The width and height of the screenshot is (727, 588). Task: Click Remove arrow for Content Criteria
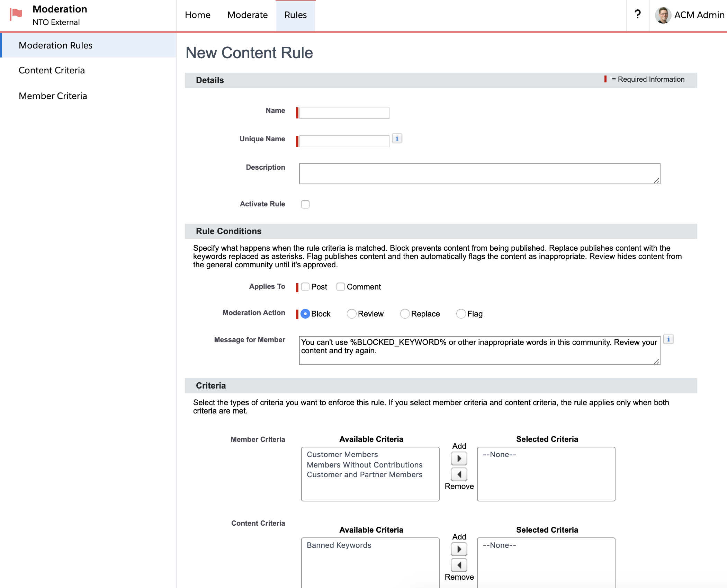(x=459, y=565)
